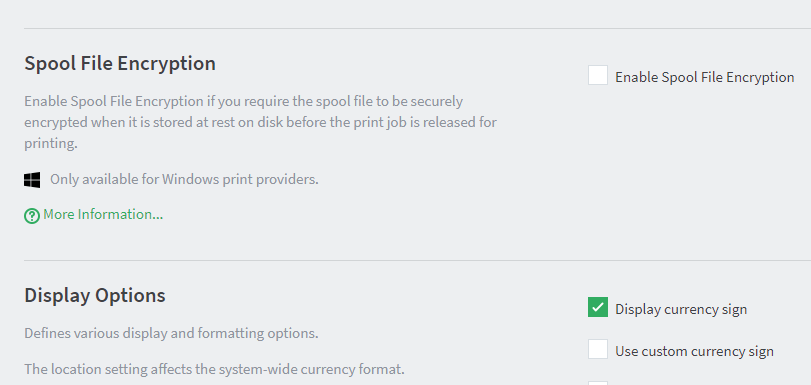The width and height of the screenshot is (811, 385).
Task: Click the Enable Spool File Encryption label text
Action: [x=704, y=77]
